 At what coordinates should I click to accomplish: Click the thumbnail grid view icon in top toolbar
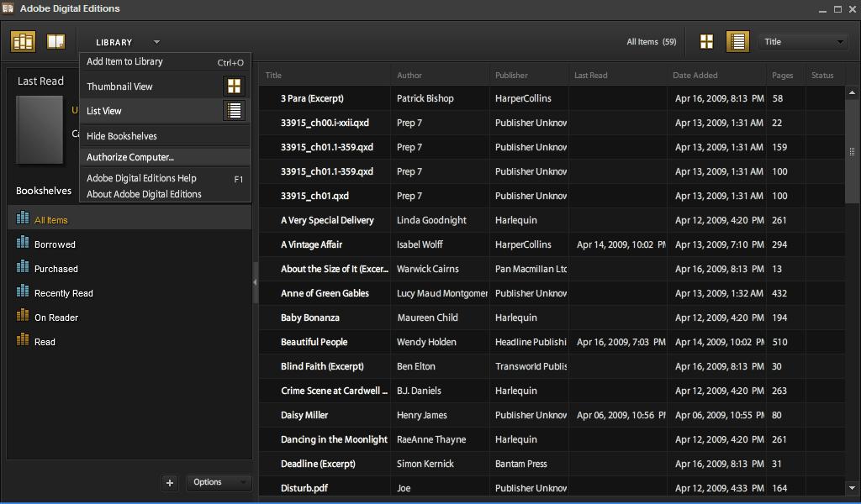[706, 42]
